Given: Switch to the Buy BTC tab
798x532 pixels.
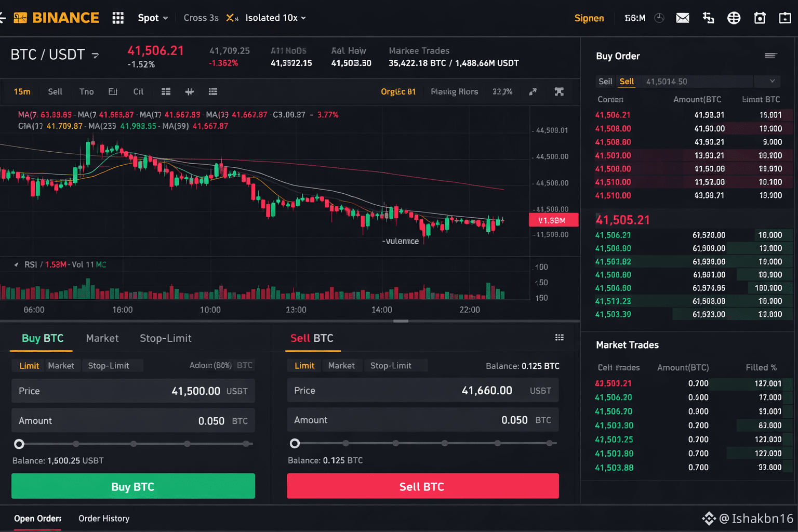Looking at the screenshot, I should point(43,338).
